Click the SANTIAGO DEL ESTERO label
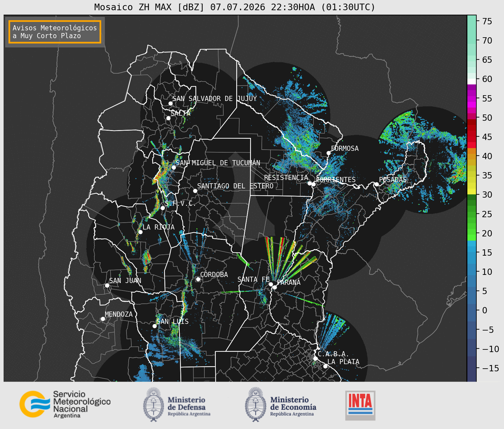 pyautogui.click(x=235, y=186)
